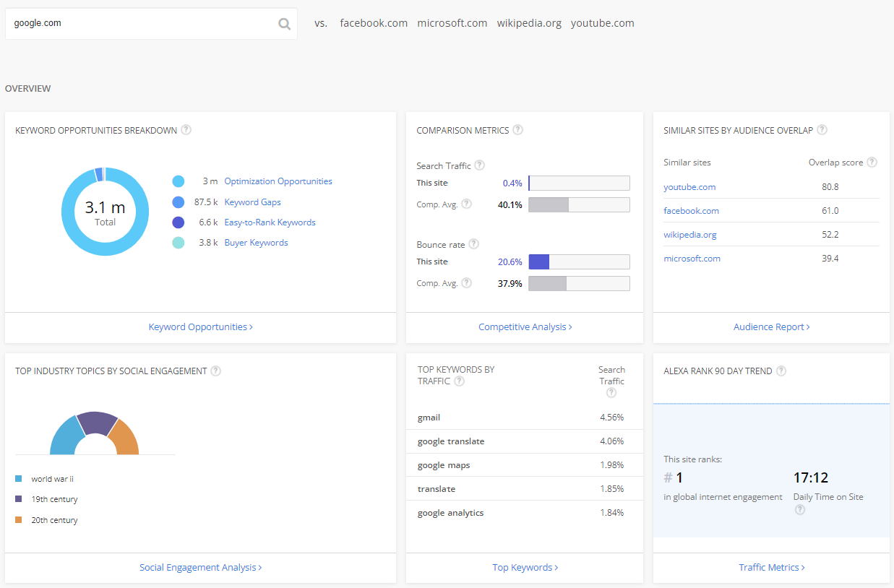Click the search magnifier icon
894x588 pixels.
[x=284, y=24]
